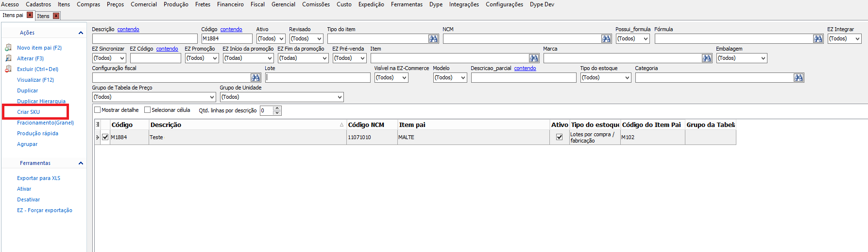Viewport: 868px width, 252px height.
Task: Focus the Código filter field with M1884
Action: click(227, 38)
